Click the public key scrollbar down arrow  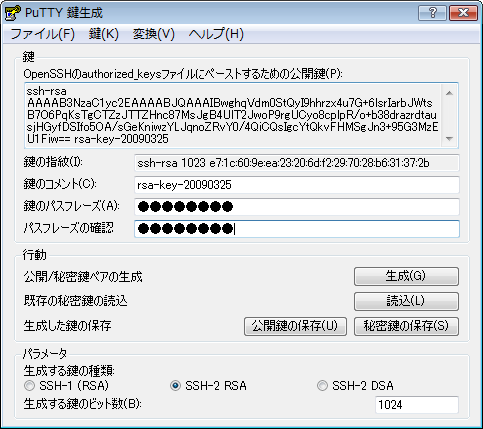pos(449,138)
